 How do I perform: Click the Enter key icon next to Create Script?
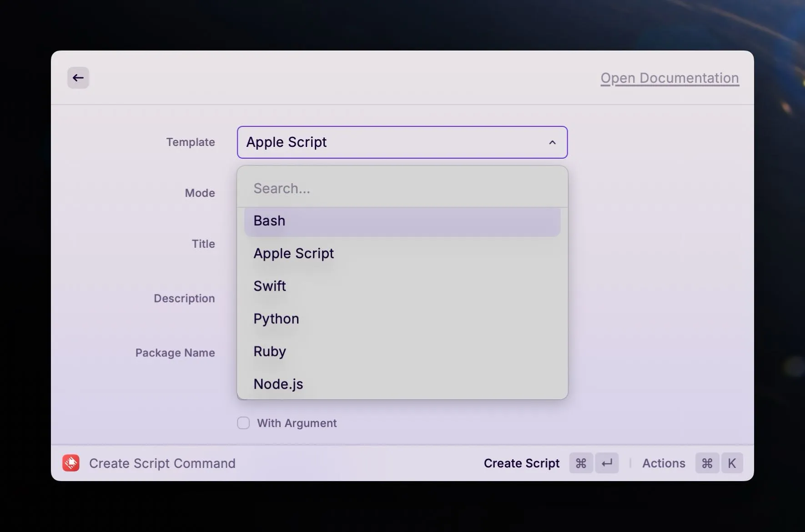point(607,463)
